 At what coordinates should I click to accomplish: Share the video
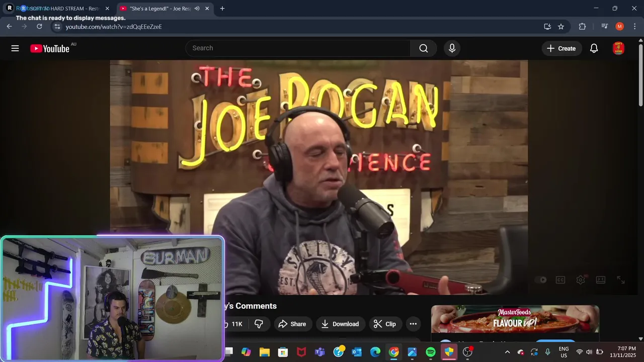pos(292,324)
